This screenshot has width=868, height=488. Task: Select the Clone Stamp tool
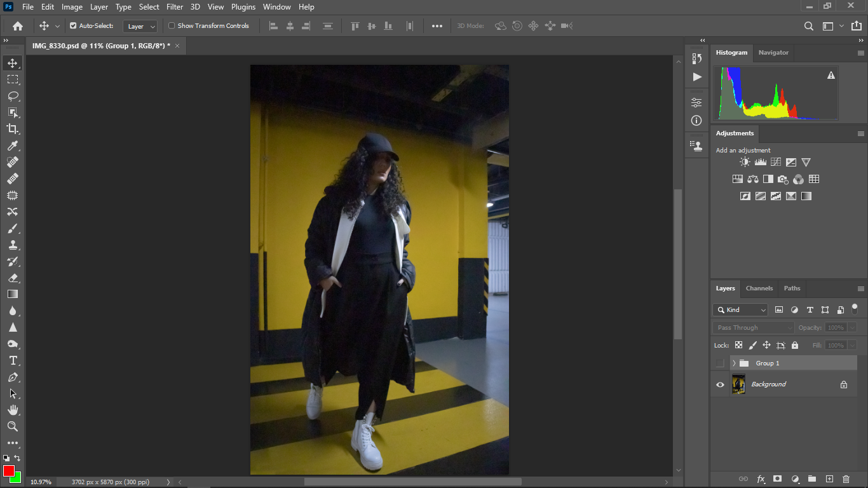(x=12, y=245)
